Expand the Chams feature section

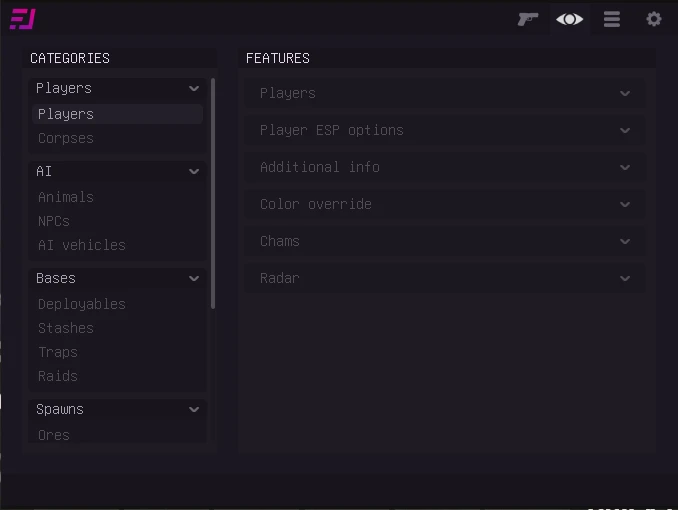pos(445,241)
